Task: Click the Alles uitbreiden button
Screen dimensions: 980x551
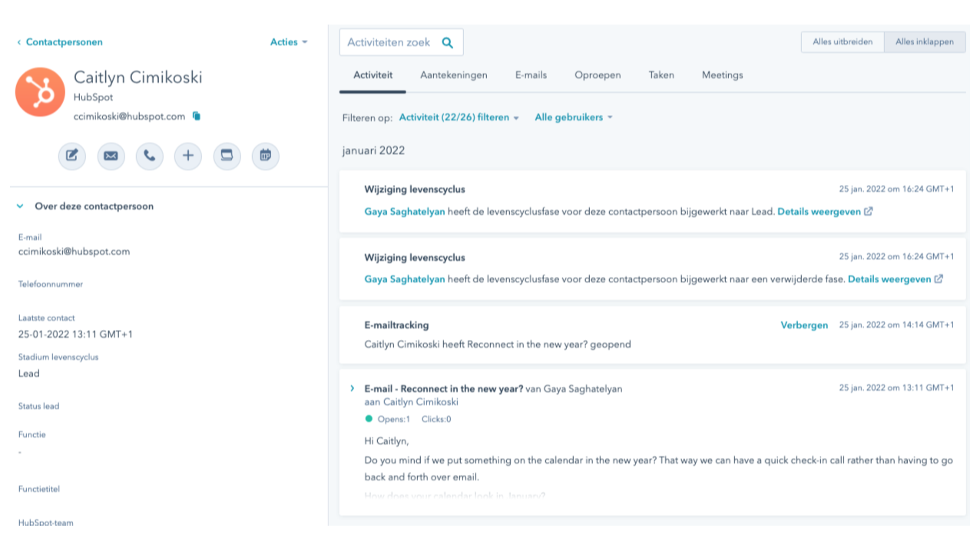Action: click(x=843, y=42)
